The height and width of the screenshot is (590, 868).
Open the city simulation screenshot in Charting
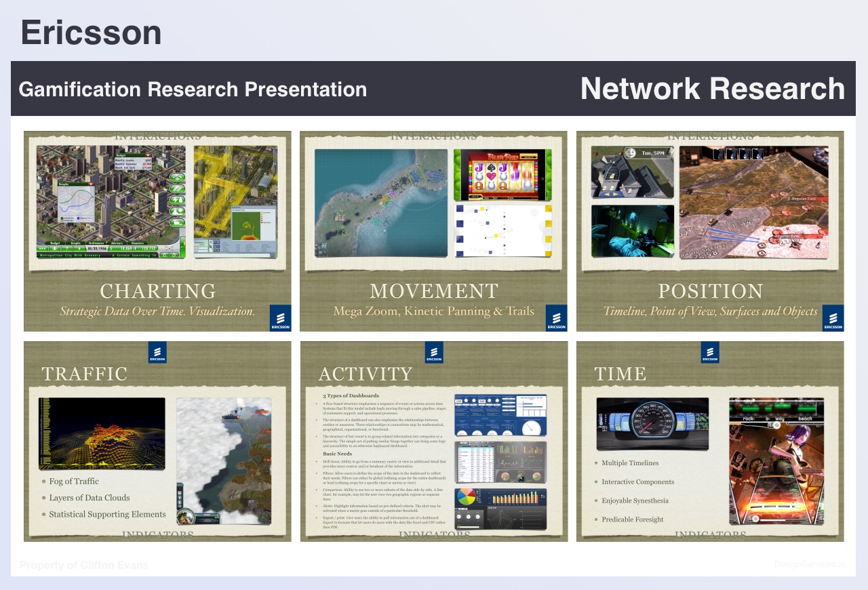[111, 201]
